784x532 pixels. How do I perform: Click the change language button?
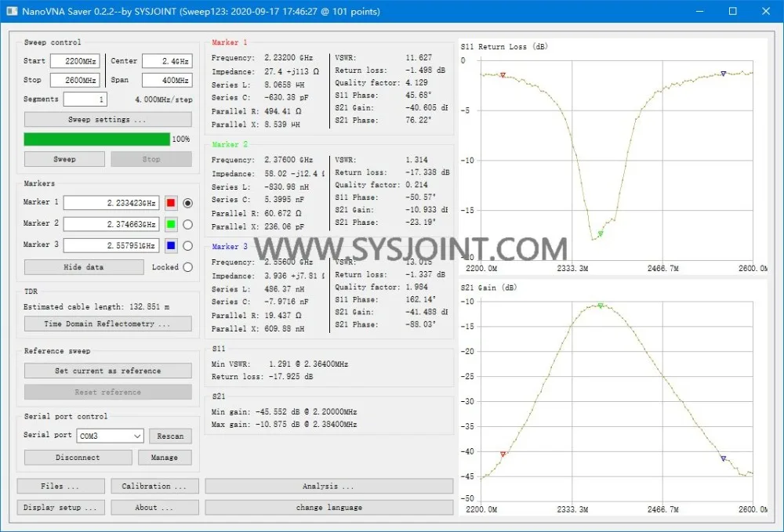[329, 508]
